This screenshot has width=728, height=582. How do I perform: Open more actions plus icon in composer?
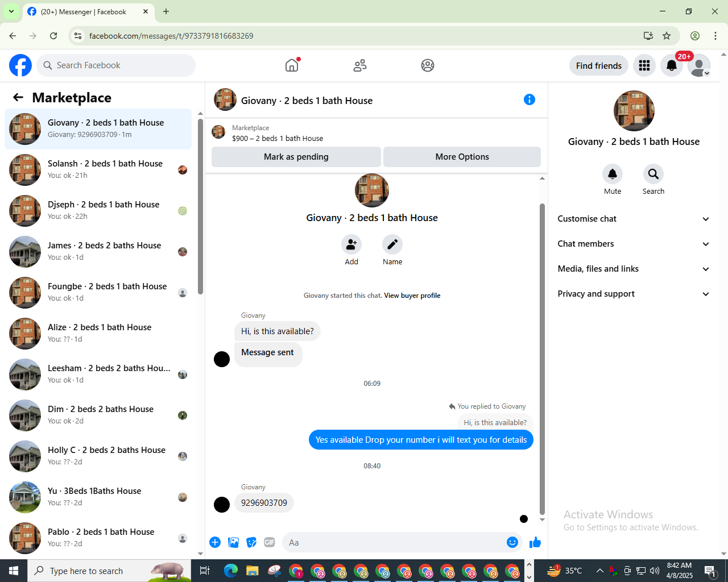(x=215, y=542)
